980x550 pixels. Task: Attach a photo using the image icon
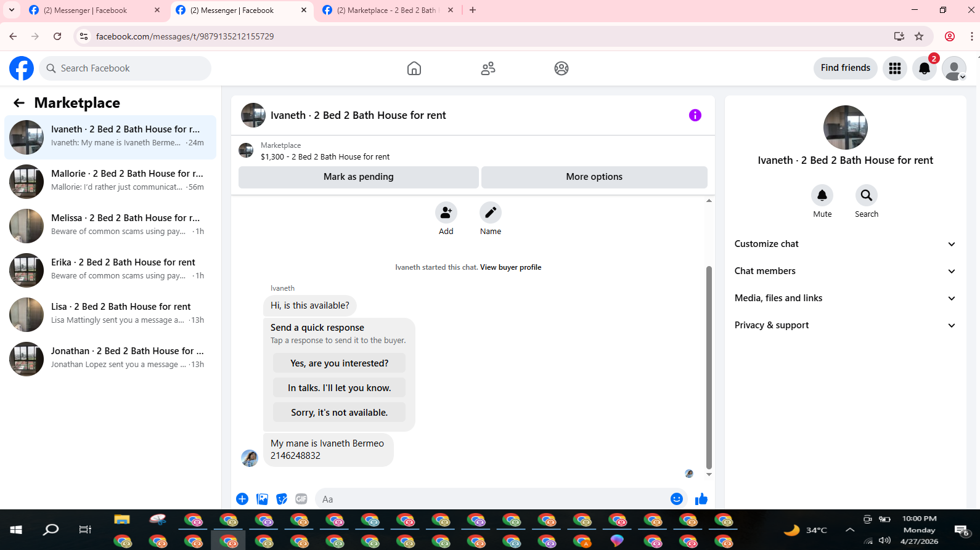click(262, 499)
